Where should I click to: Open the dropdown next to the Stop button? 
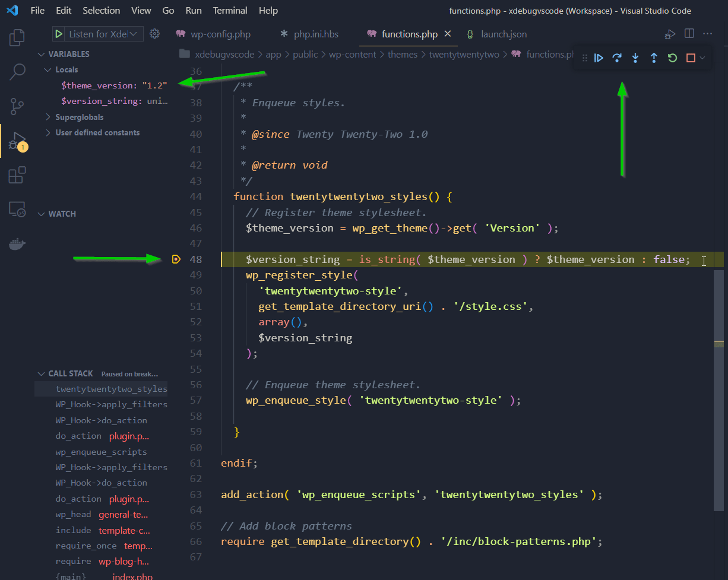(x=702, y=58)
